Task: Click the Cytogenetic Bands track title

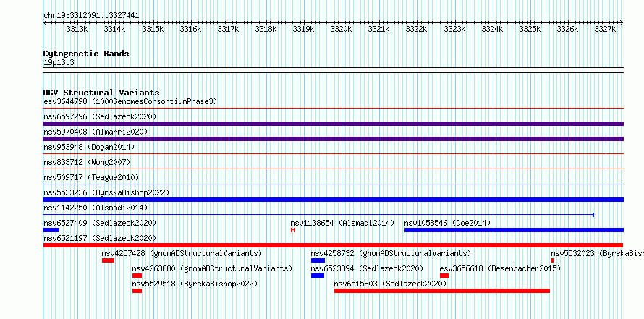Action: (x=86, y=54)
